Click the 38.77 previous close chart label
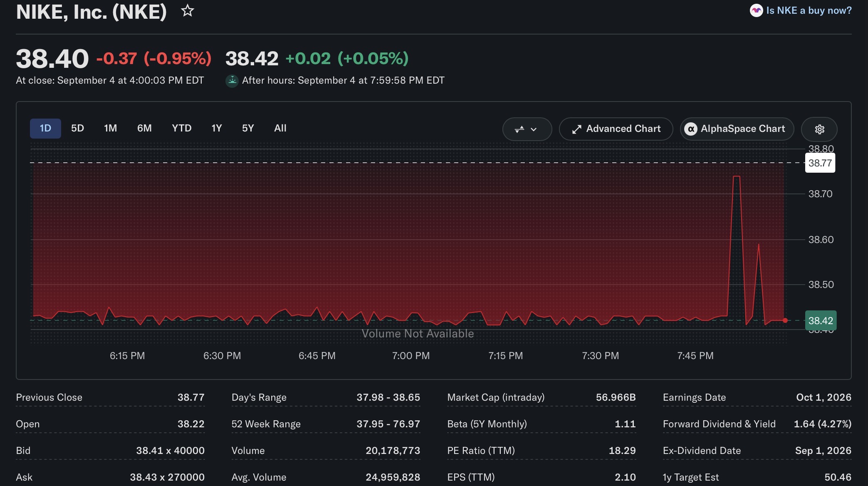The image size is (868, 486). pyautogui.click(x=820, y=163)
